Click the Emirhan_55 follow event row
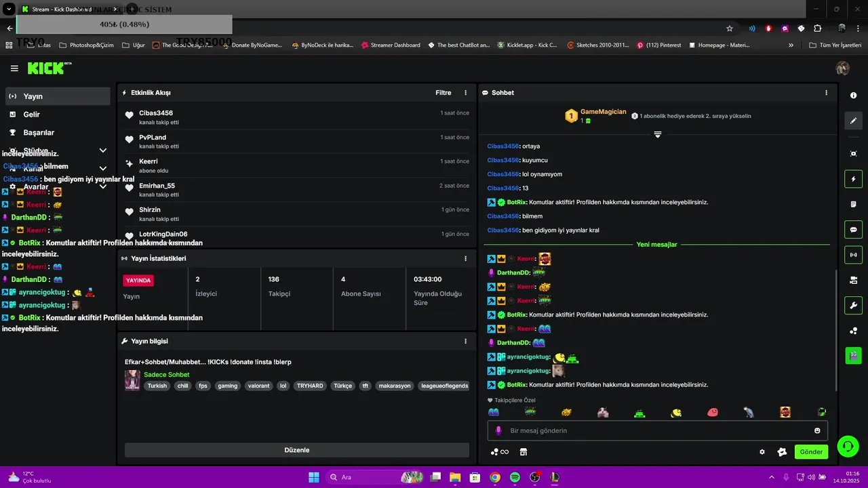This screenshot has width=868, height=488. point(297,190)
